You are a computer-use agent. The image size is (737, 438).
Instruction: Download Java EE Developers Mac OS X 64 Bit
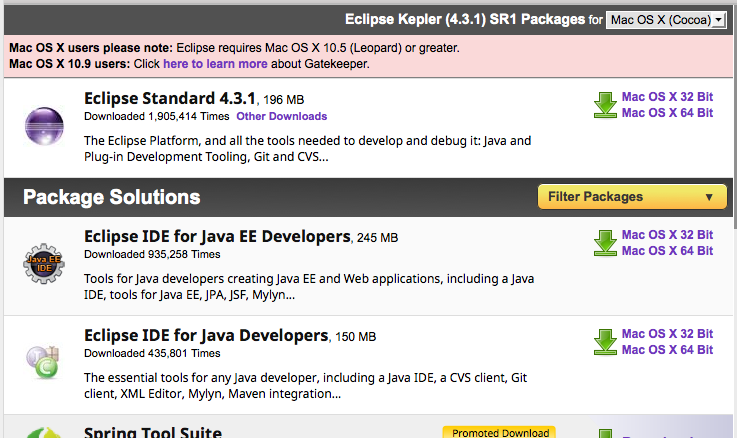[667, 250]
